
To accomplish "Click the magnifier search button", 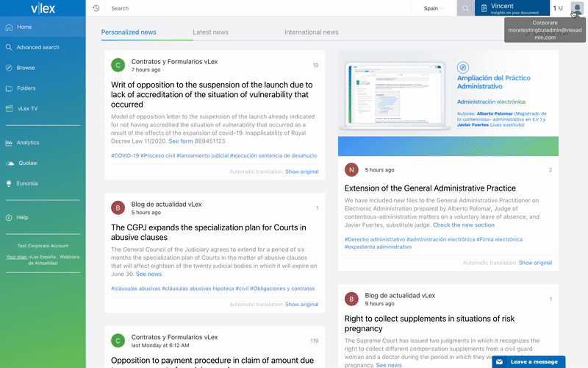I will coord(465,8).
